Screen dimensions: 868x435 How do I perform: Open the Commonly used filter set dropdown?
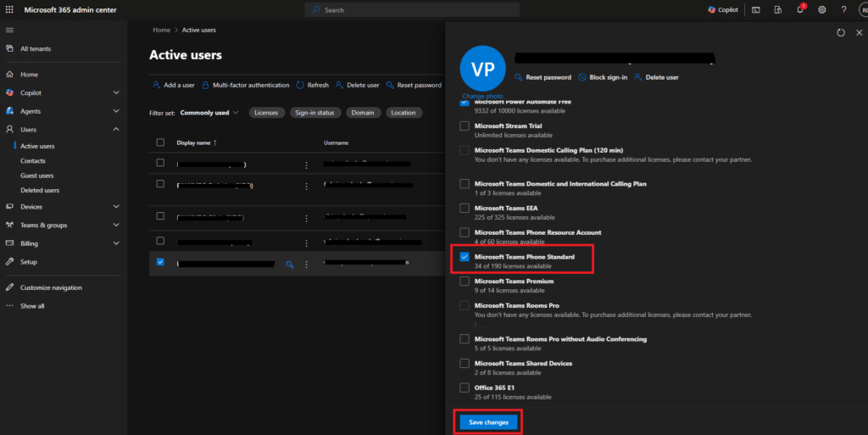pos(209,113)
